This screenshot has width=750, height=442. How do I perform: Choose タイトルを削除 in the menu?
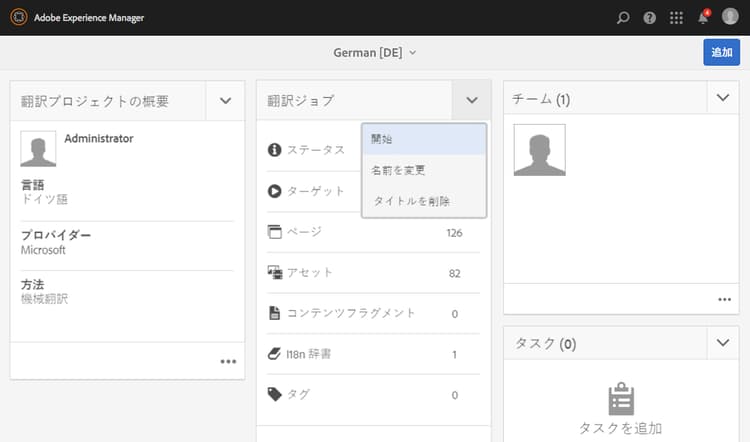coord(424,201)
